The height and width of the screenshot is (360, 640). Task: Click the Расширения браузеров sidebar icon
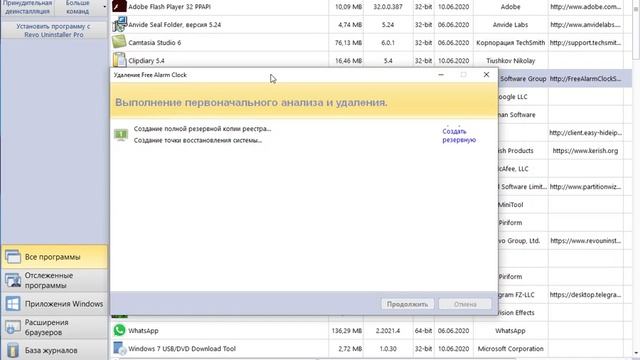(13, 327)
